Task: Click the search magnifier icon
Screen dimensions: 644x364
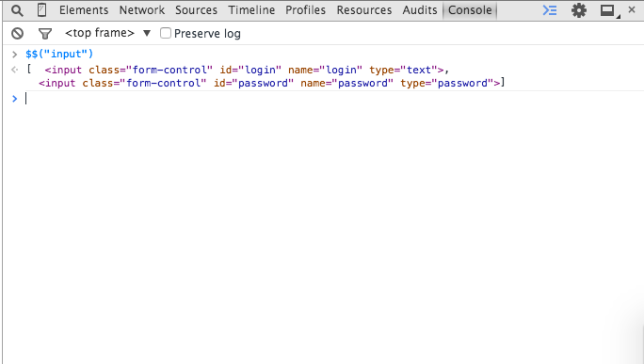Action: 17,10
